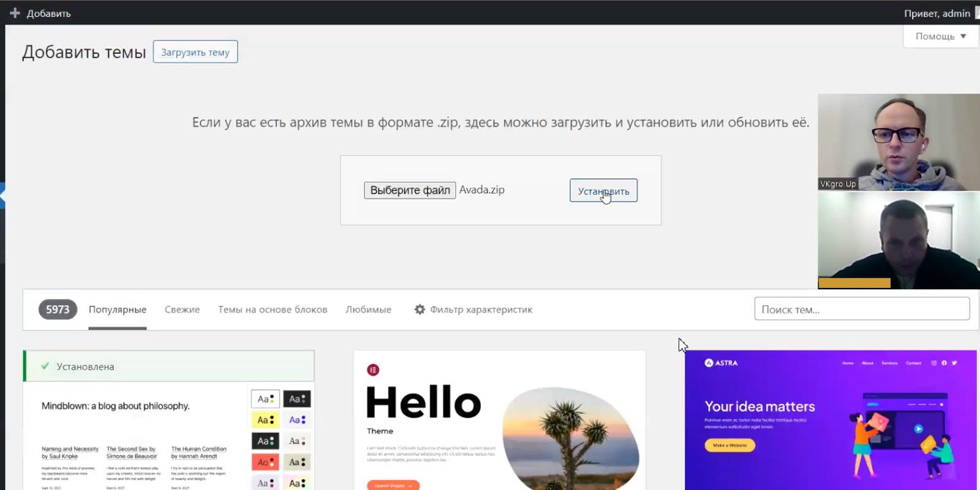Click the Выберите файл button
This screenshot has height=490, width=980.
click(410, 190)
